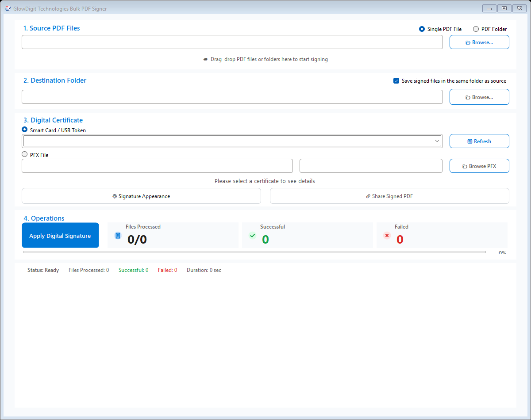
Task: Click the 1. Source PDF Files heading
Action: click(x=52, y=28)
